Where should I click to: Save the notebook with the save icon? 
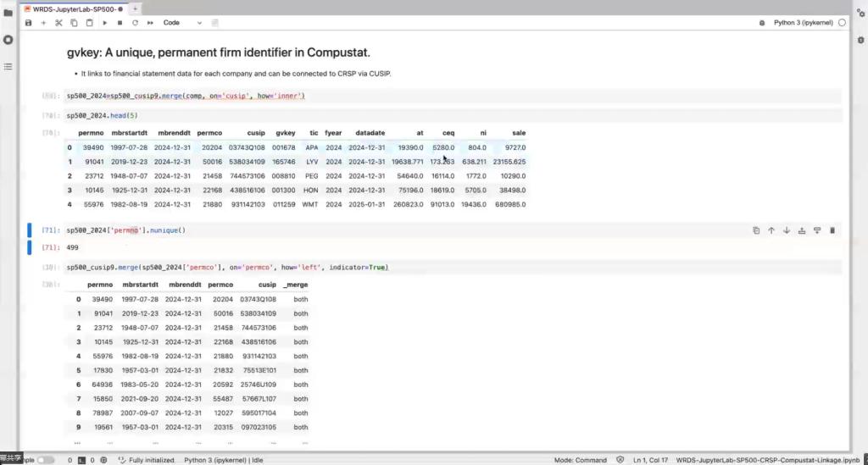point(29,23)
